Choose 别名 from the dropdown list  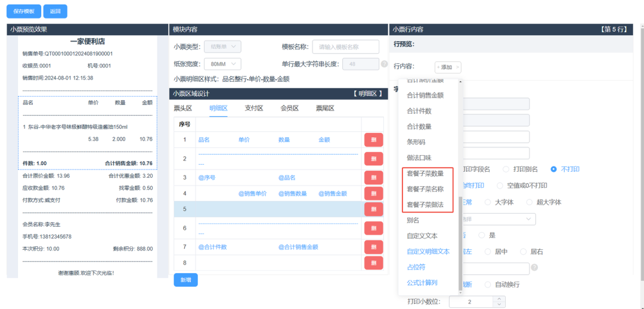[413, 220]
